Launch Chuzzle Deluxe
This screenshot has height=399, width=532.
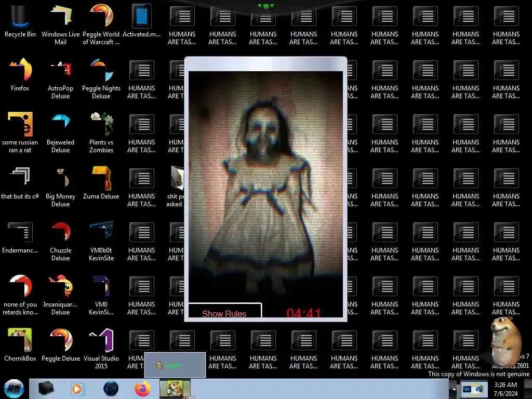(60, 241)
